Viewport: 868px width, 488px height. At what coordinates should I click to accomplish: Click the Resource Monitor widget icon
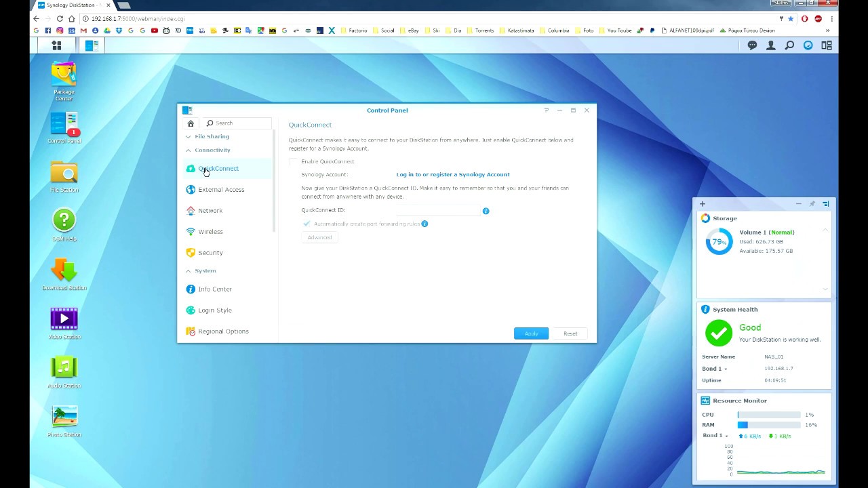706,401
